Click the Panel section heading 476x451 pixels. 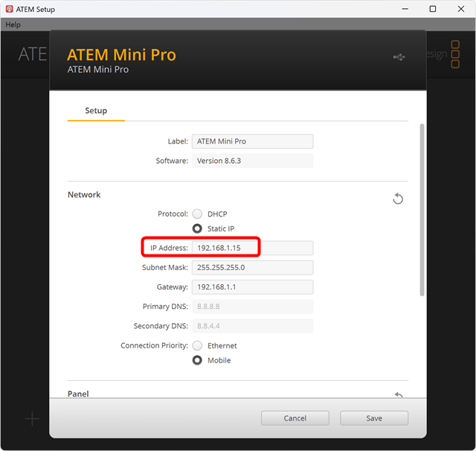pyautogui.click(x=78, y=394)
